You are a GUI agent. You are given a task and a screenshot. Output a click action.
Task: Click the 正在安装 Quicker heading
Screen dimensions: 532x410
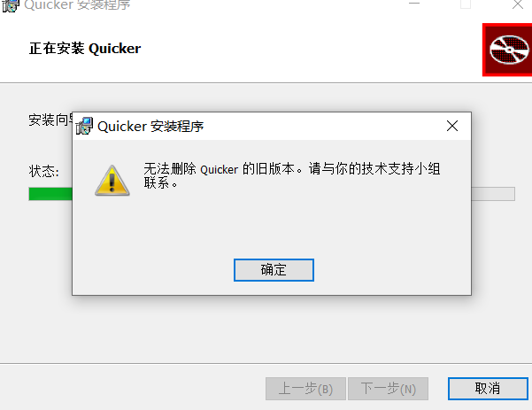tap(85, 49)
